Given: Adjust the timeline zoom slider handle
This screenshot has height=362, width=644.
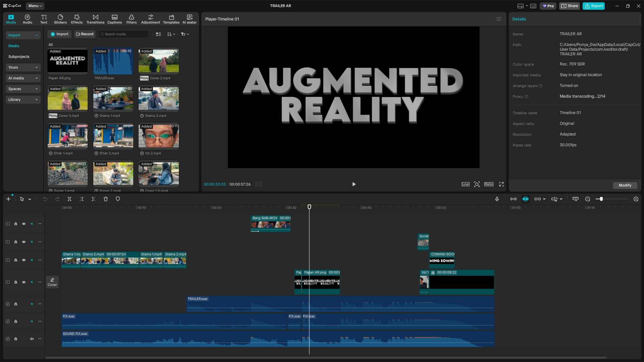Looking at the screenshot, I should click(x=601, y=199).
